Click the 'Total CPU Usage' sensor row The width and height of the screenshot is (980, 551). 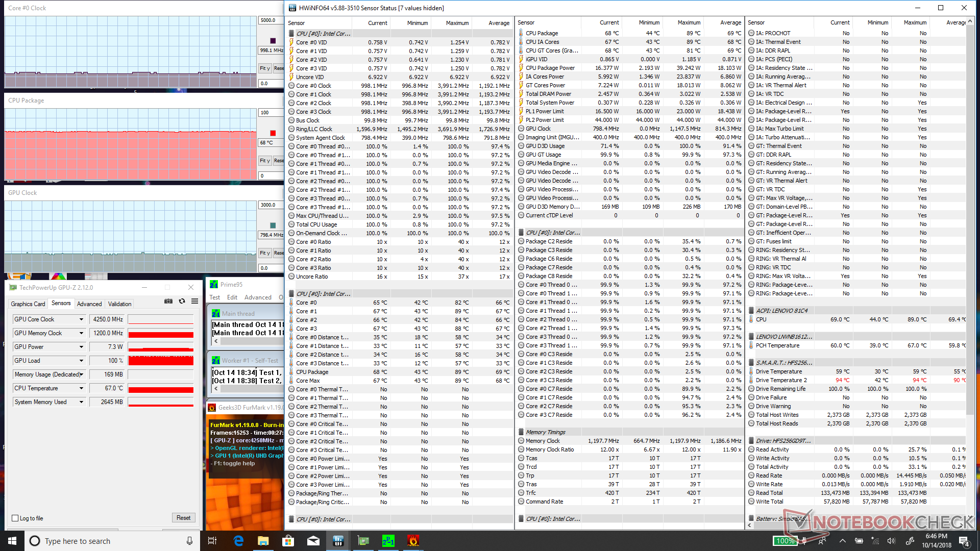click(x=399, y=224)
